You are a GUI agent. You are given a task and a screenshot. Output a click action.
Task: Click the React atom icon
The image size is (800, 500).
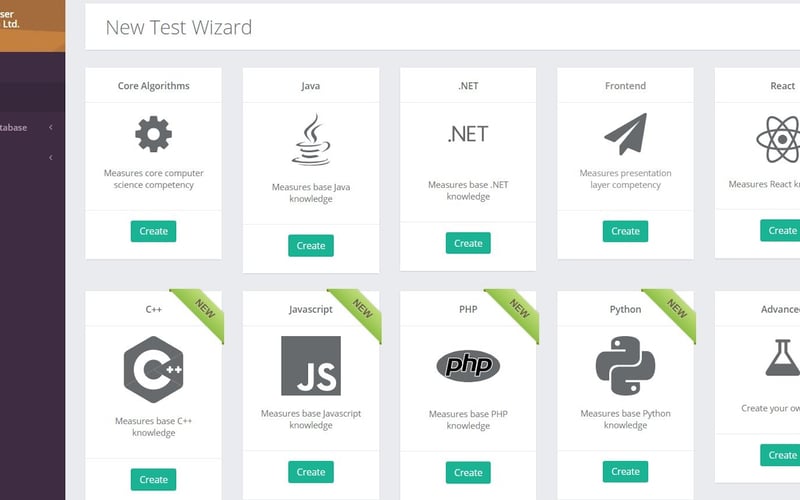(x=779, y=139)
